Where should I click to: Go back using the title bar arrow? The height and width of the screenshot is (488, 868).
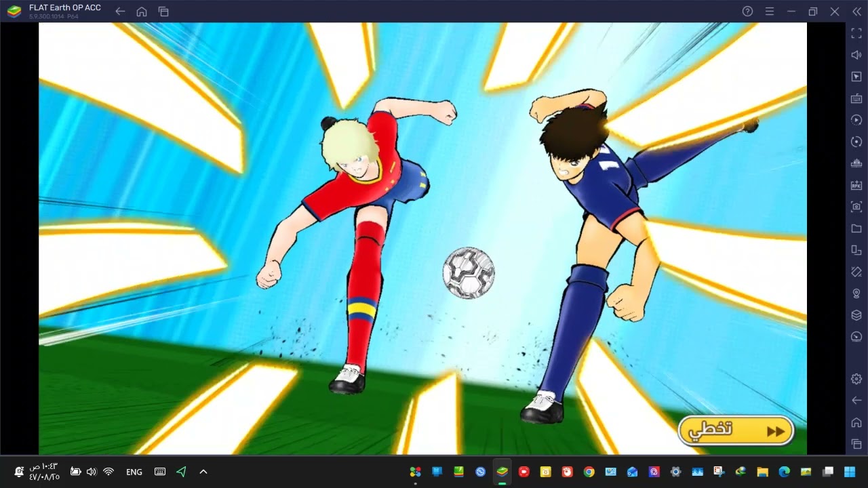pos(120,12)
